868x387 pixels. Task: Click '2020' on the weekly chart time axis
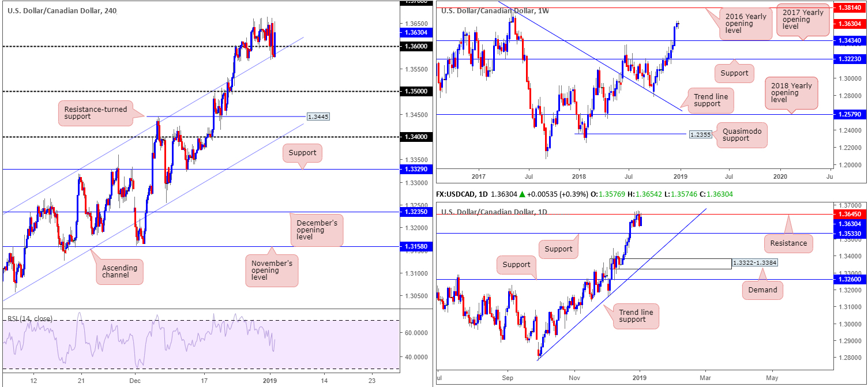[x=779, y=177]
